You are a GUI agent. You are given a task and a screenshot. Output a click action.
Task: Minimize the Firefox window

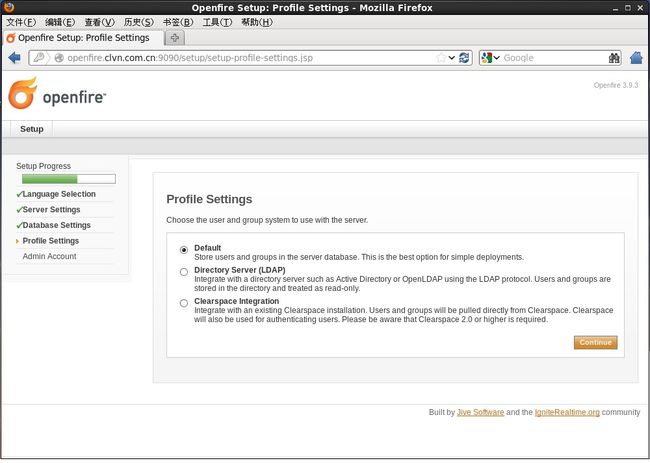615,8
